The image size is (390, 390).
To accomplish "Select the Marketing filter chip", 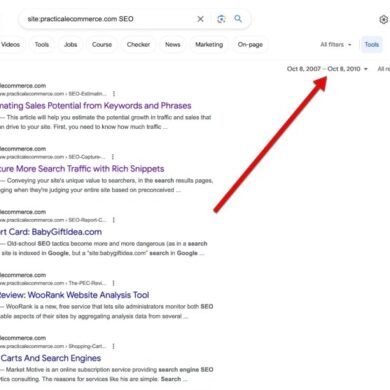I will coord(209,44).
